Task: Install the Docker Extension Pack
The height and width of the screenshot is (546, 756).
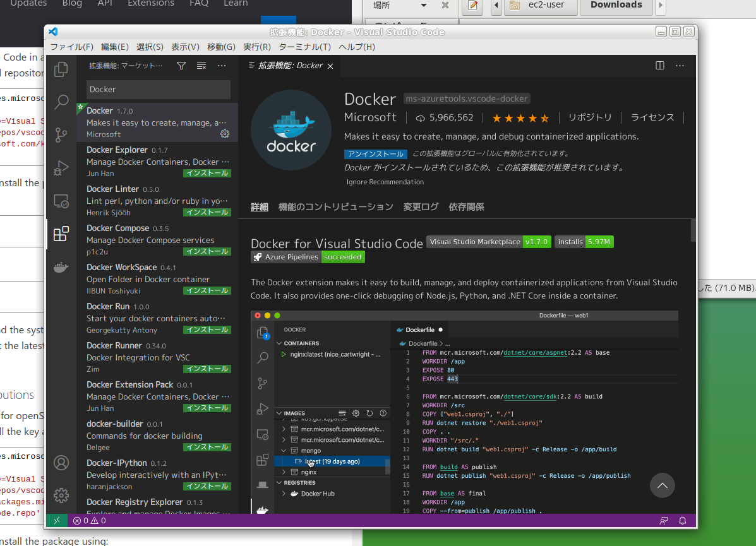Action: click(x=207, y=408)
